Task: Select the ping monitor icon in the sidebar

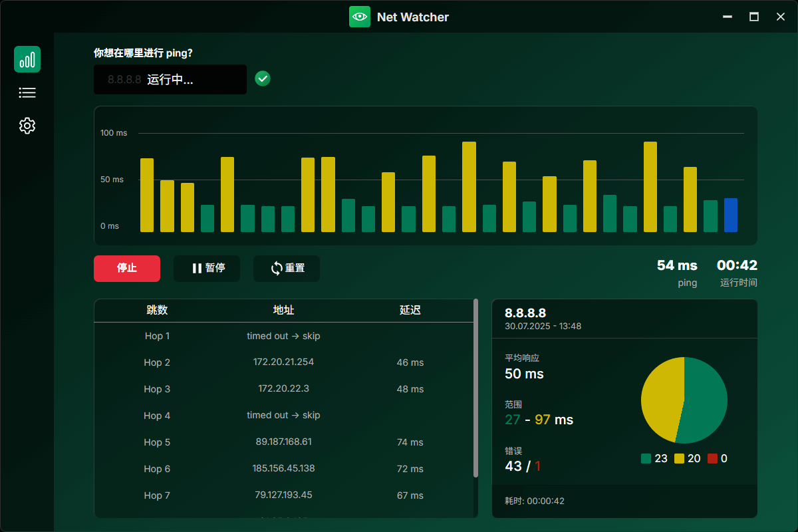Action: click(x=27, y=59)
